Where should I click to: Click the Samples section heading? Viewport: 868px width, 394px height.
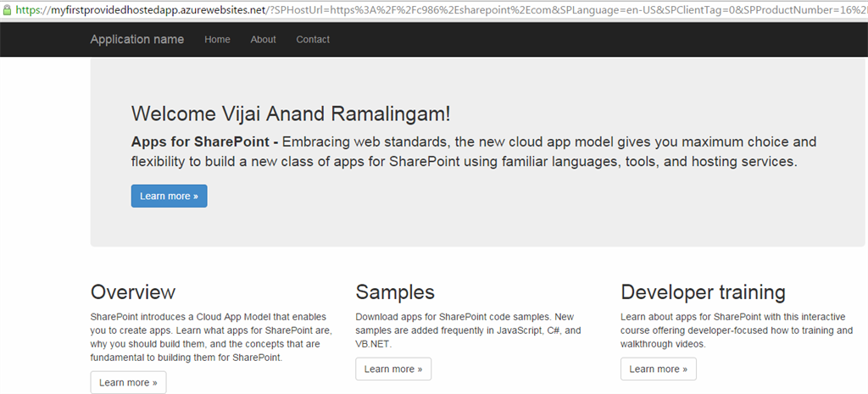pos(395,292)
